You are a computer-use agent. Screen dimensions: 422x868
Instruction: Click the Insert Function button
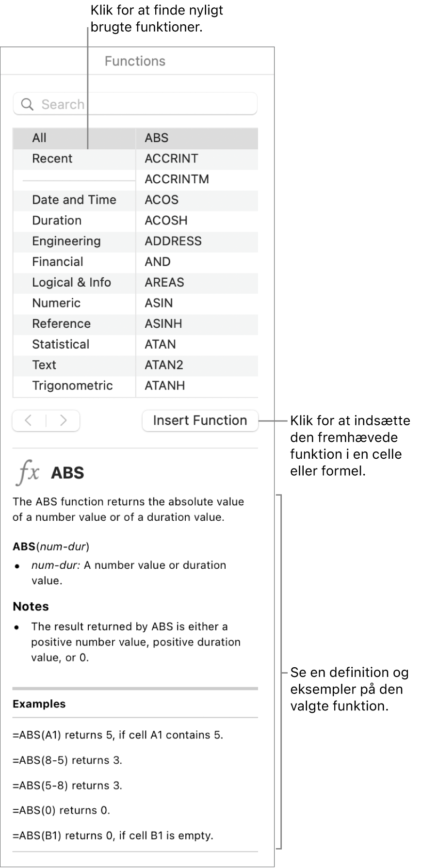(199, 420)
